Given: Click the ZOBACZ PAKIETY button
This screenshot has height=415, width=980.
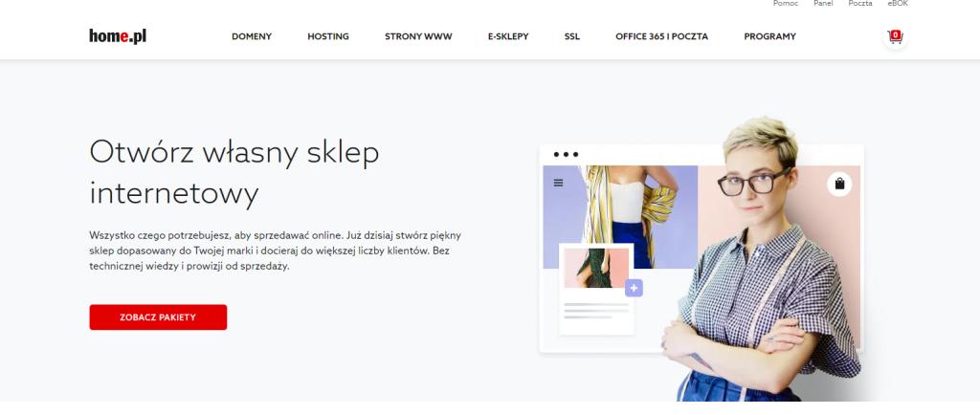Looking at the screenshot, I should click(158, 317).
